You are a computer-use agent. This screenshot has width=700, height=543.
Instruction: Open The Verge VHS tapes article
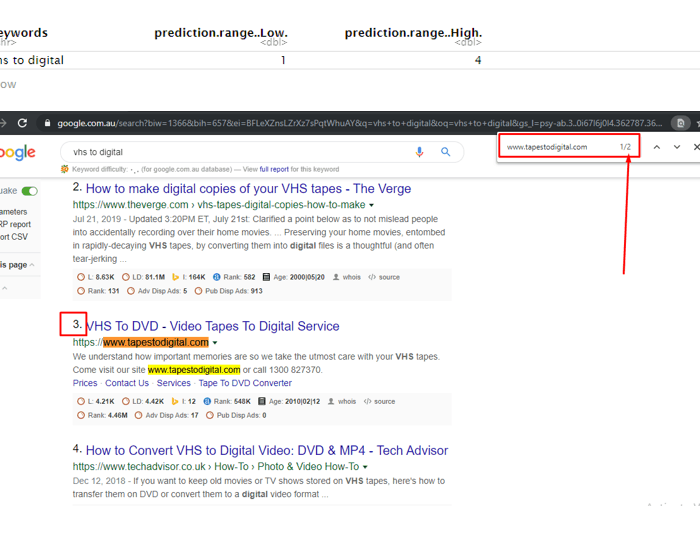248,188
